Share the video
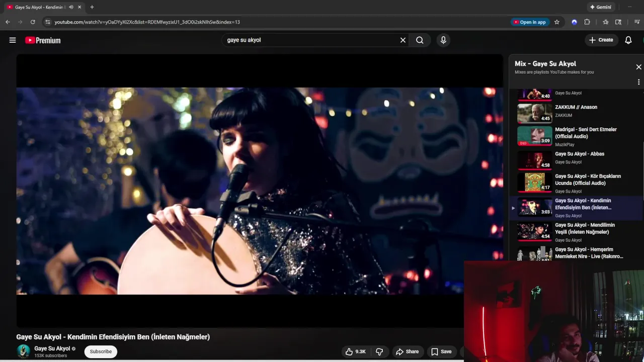644x362 pixels. coord(407,351)
